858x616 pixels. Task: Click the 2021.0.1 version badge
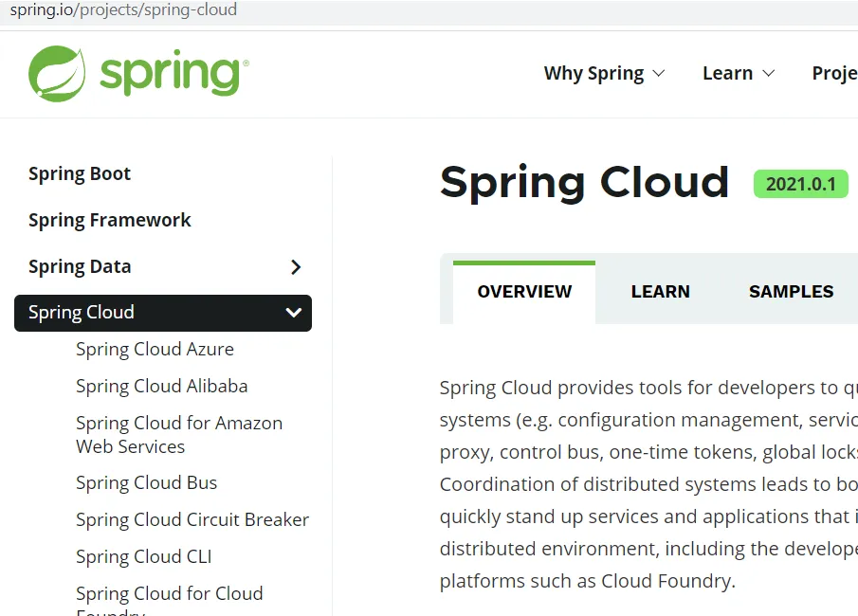click(800, 185)
